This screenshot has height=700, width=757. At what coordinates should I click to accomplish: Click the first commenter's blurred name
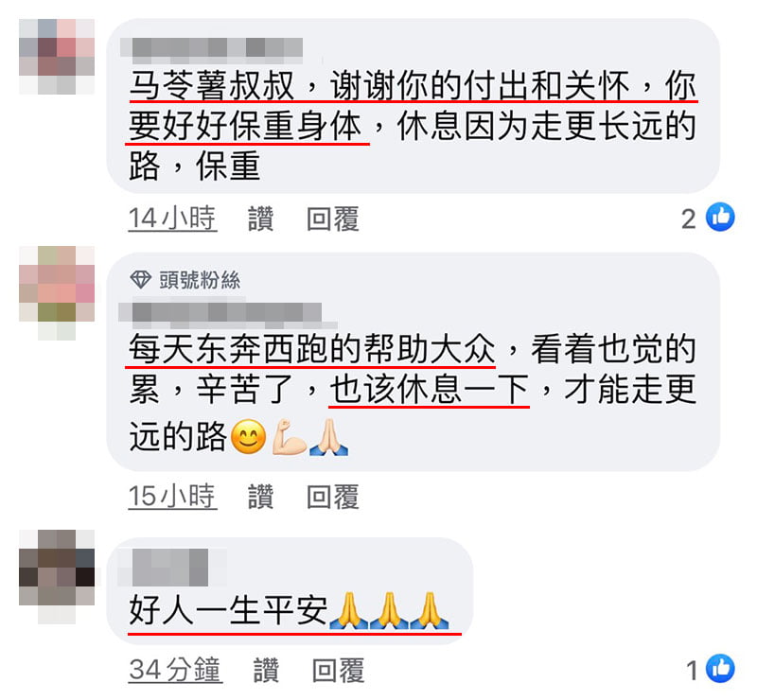click(x=211, y=51)
